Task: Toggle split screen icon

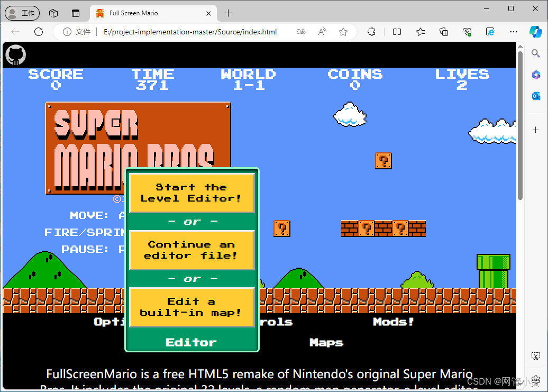Action: coord(397,32)
